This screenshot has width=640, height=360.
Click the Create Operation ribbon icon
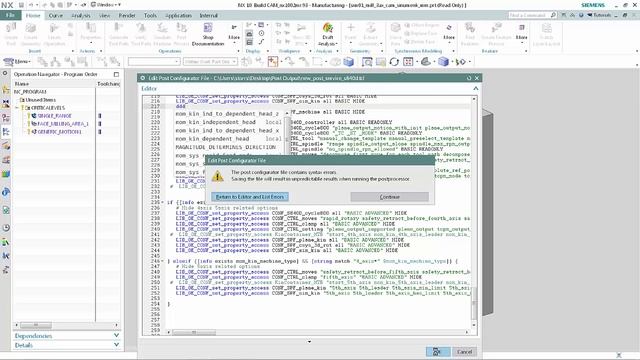coord(54,34)
